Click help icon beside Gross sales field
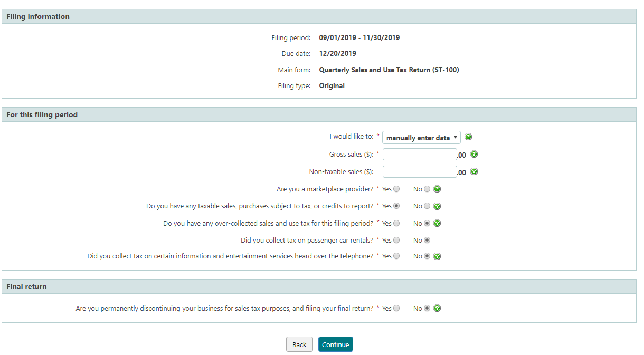 [x=474, y=155]
